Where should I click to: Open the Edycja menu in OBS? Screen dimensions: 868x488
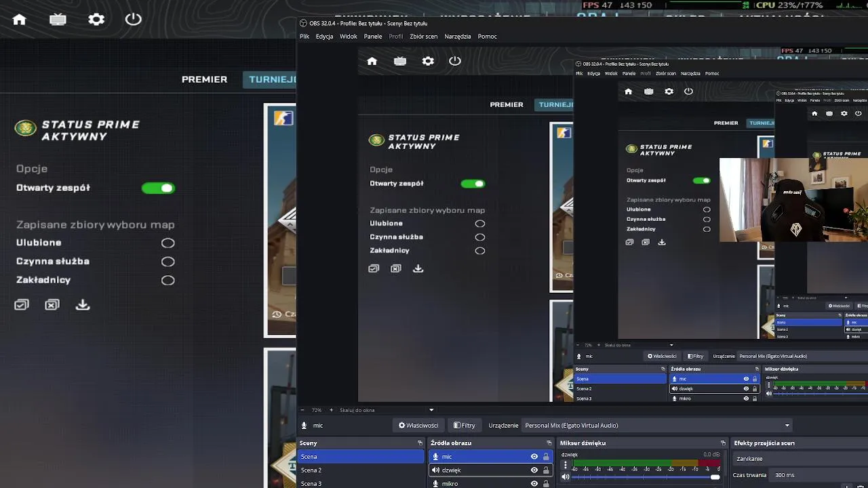(x=324, y=37)
